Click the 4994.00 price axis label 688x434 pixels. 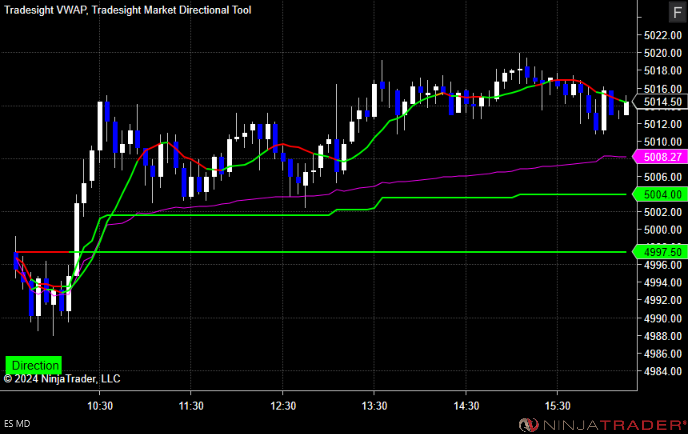(x=663, y=283)
